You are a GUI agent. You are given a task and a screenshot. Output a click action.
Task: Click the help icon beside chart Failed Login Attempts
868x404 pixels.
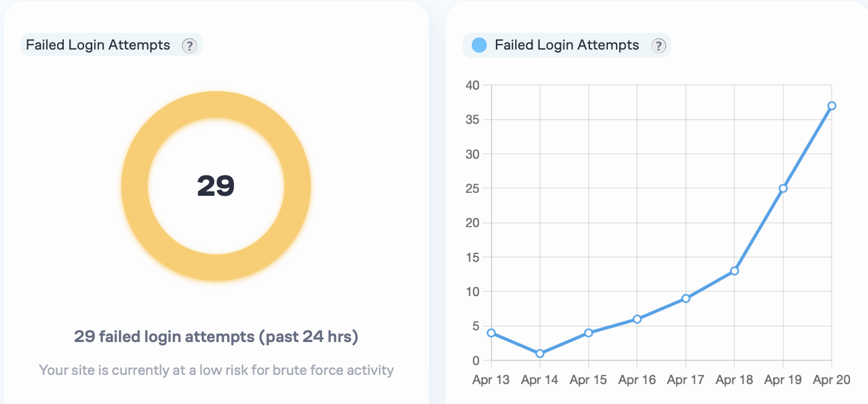click(x=658, y=45)
